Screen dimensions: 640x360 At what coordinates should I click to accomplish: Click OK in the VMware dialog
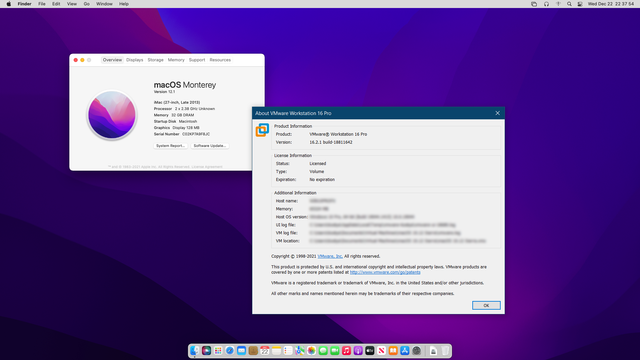coord(486,305)
